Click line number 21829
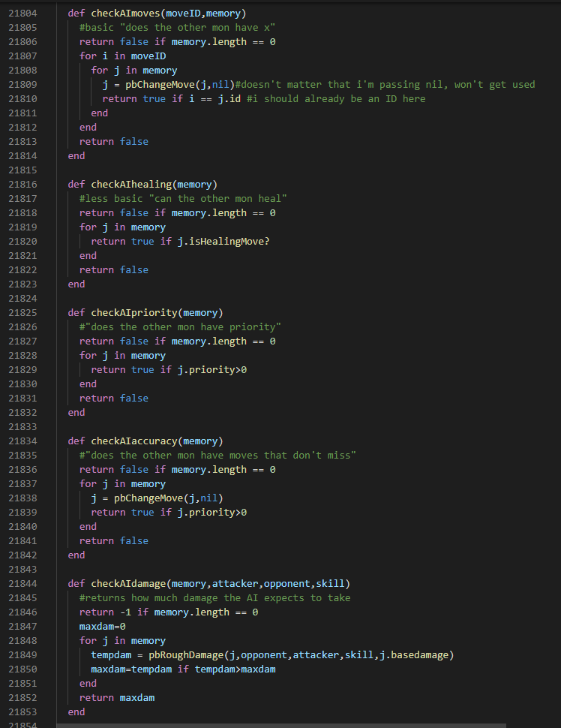 [x=22, y=369]
